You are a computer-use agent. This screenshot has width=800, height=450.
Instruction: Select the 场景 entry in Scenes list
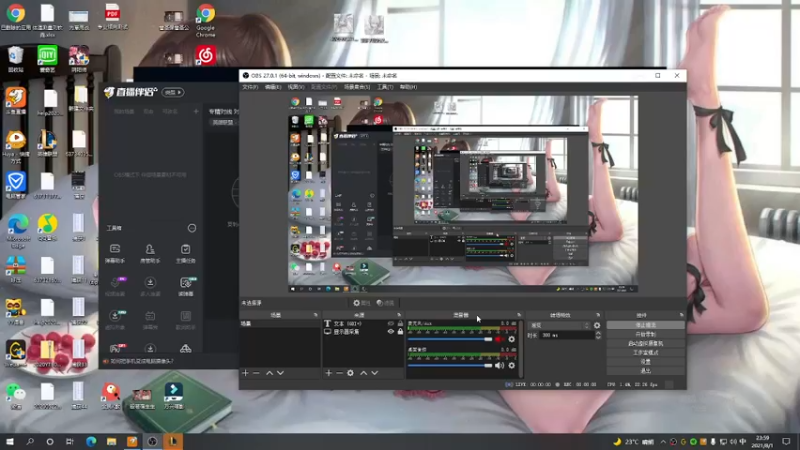pyautogui.click(x=280, y=323)
